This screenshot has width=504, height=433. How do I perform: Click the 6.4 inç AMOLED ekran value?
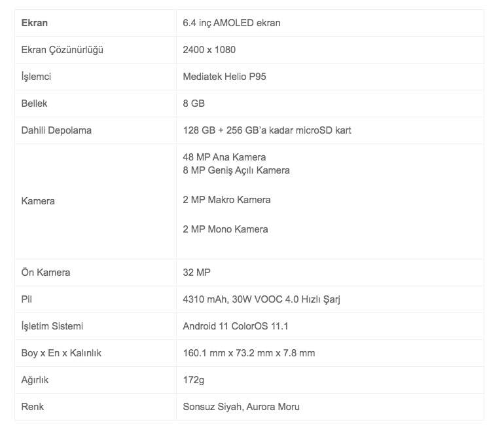coord(232,23)
